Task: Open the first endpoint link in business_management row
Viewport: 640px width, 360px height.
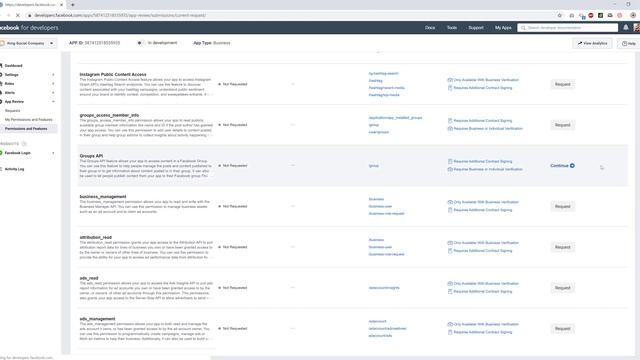Action: click(376, 199)
